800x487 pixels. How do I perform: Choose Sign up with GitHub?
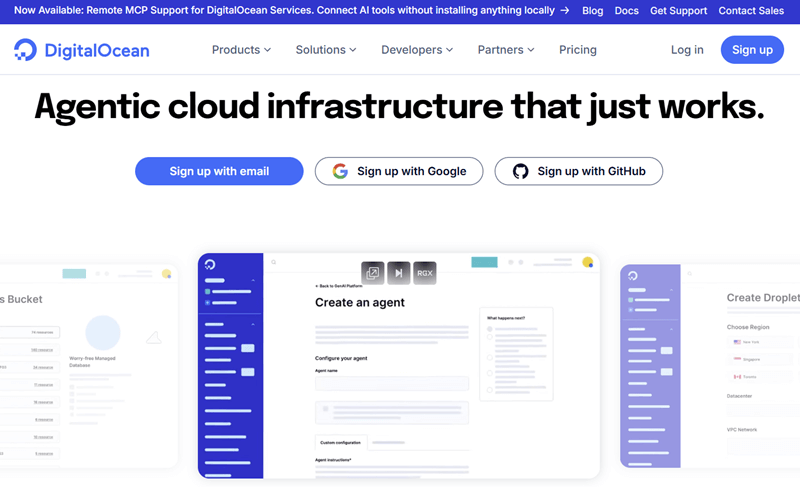coord(579,171)
